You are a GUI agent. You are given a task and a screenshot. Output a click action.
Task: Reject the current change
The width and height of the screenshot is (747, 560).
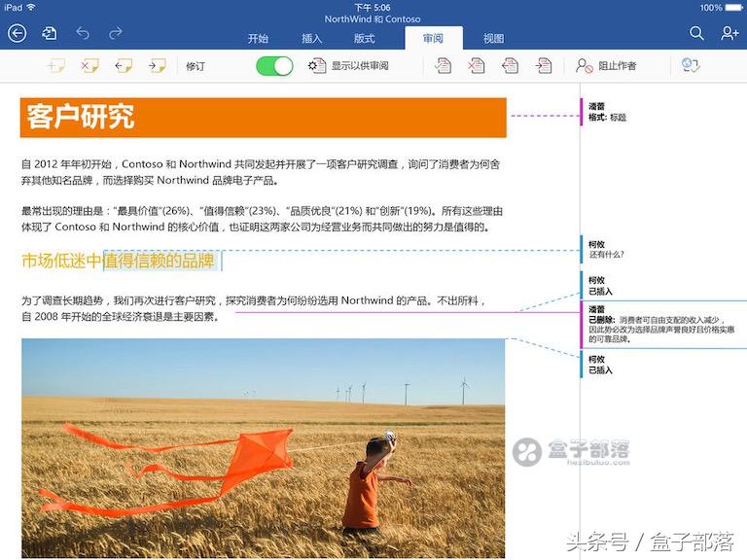click(x=476, y=66)
